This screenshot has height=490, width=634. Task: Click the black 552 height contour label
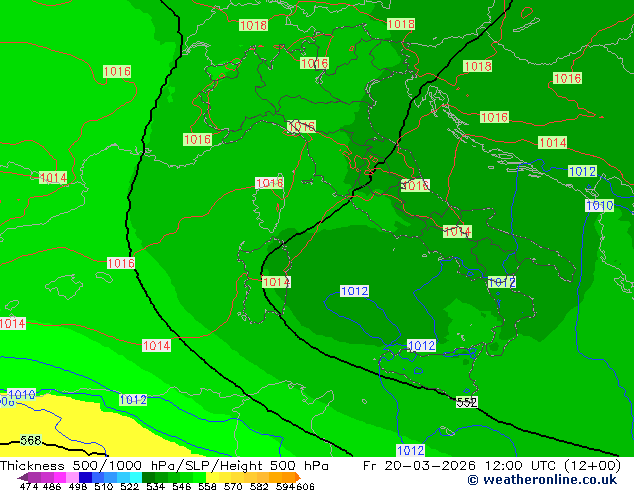(467, 402)
